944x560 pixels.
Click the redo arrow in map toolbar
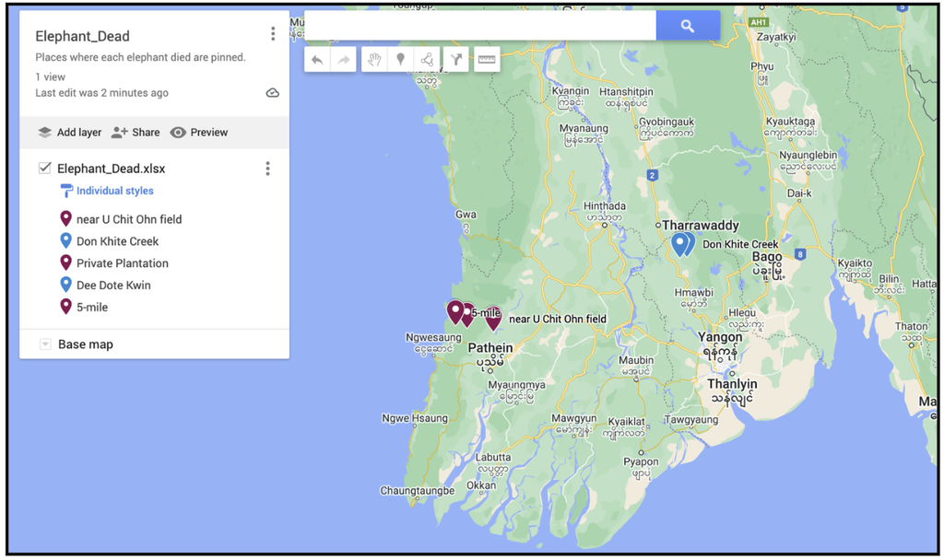344,60
